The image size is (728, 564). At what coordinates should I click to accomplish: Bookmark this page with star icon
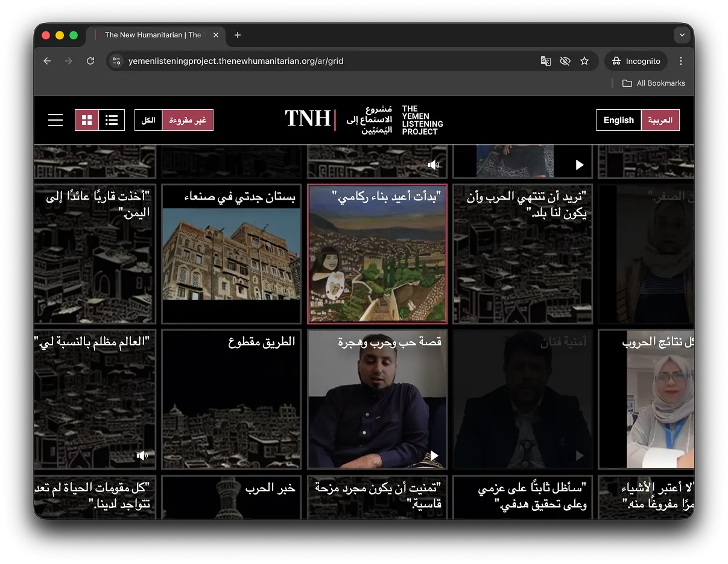click(584, 61)
